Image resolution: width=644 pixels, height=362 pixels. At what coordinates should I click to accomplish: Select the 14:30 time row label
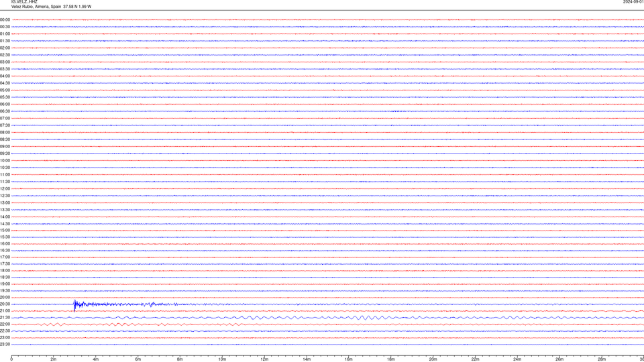(x=5, y=224)
